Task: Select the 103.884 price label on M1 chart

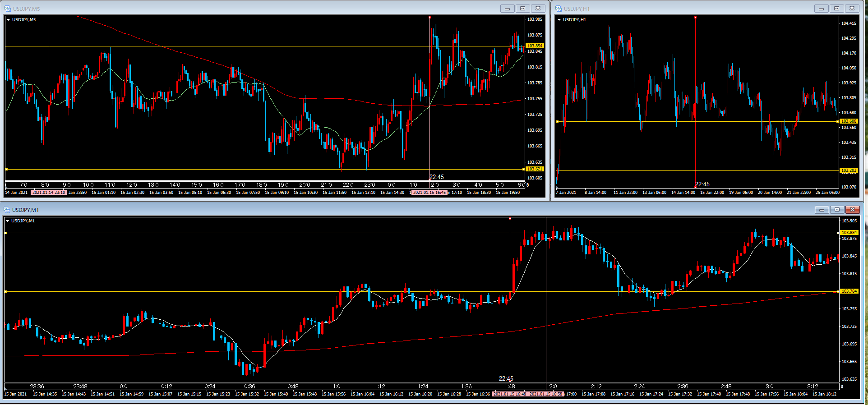Action: [849, 233]
